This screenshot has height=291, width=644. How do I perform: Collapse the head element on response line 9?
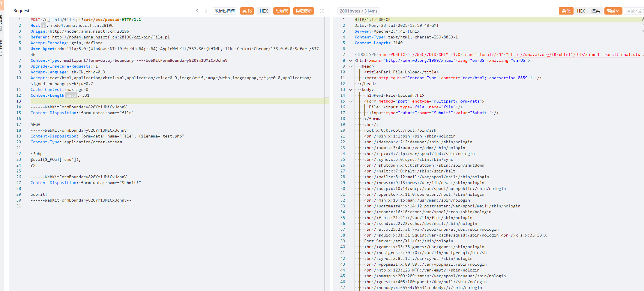tap(351, 66)
